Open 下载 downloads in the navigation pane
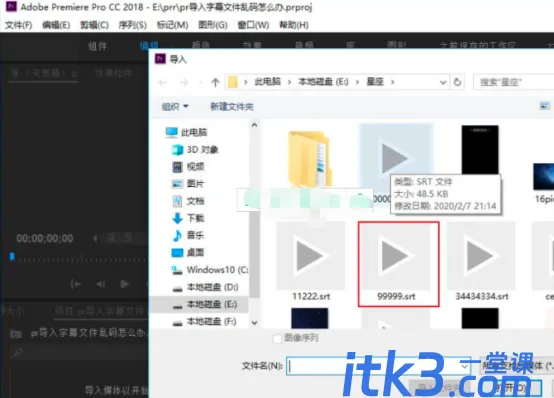This screenshot has width=554, height=398. coord(188,218)
